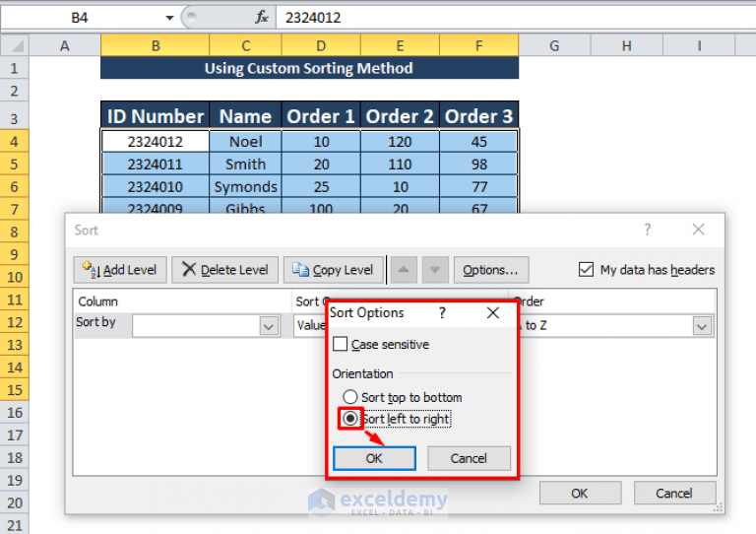Open sort Options... button
The image size is (756, 534).
click(x=491, y=270)
